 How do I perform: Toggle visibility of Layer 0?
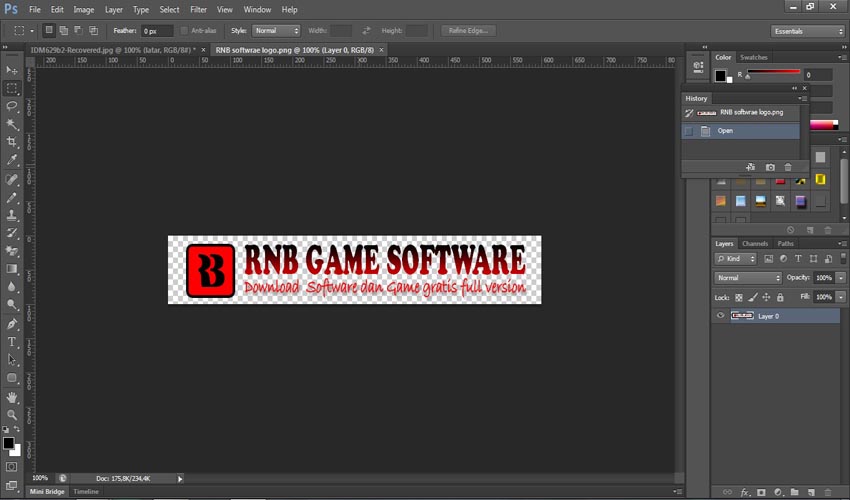tap(720, 316)
